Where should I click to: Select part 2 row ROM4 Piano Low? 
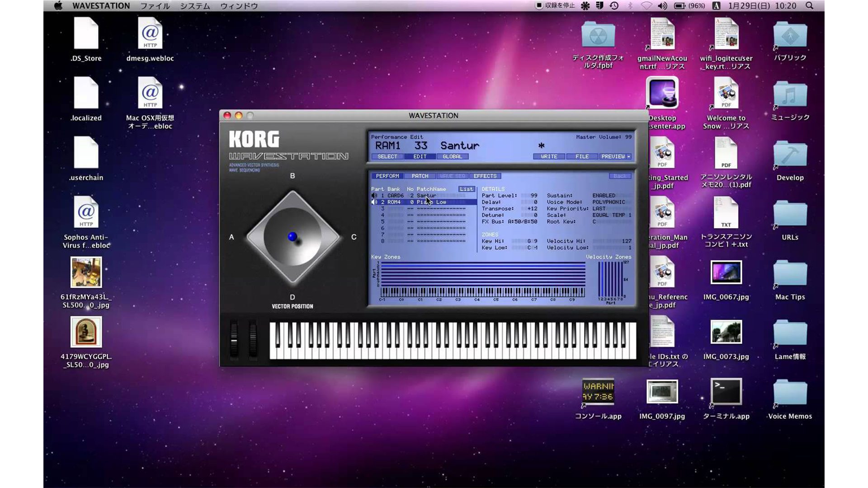pos(424,202)
